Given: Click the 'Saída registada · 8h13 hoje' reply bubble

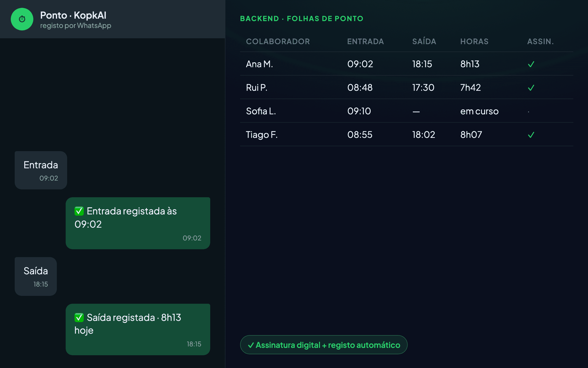Looking at the screenshot, I should click(138, 329).
